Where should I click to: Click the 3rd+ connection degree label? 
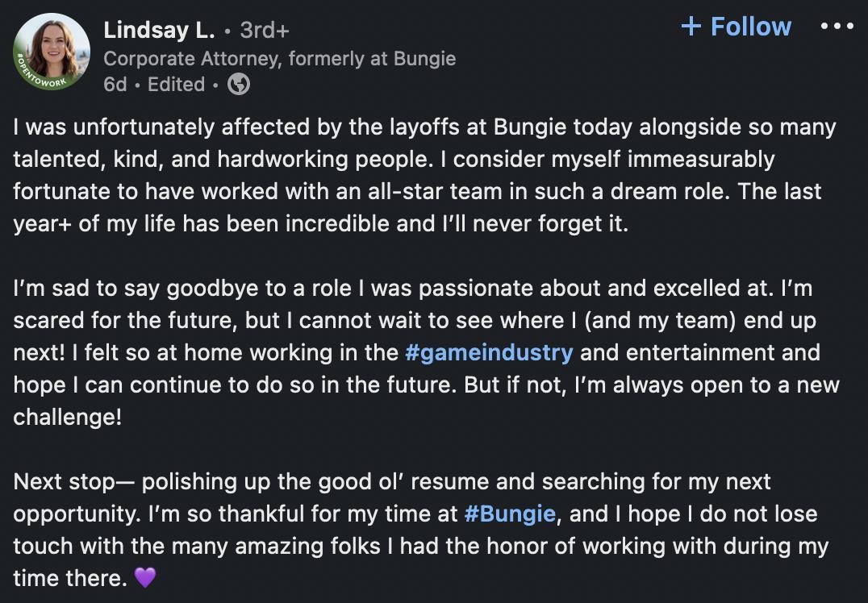point(265,30)
